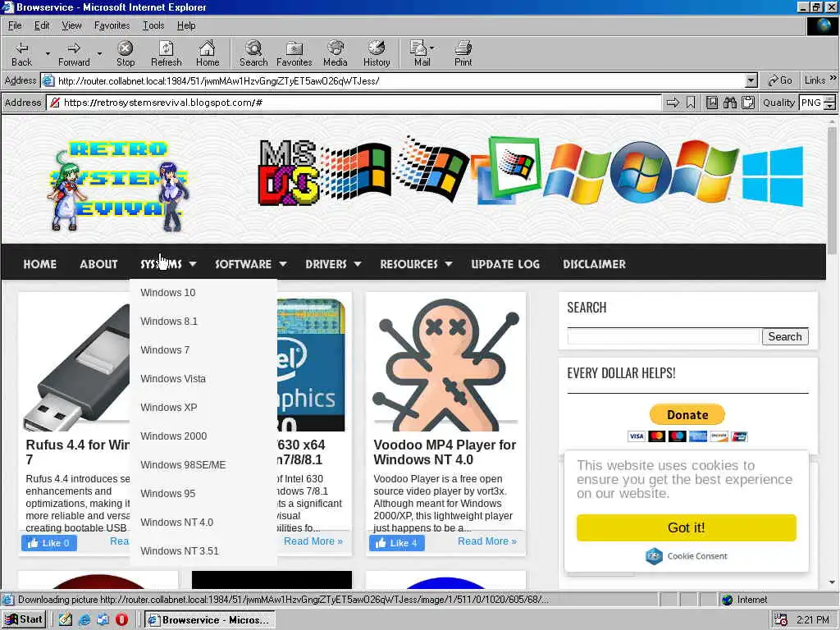Show browsing History pane

377,54
